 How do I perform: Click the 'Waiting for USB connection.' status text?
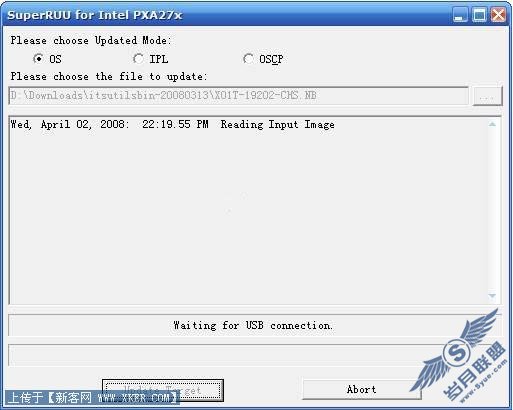coord(253,325)
